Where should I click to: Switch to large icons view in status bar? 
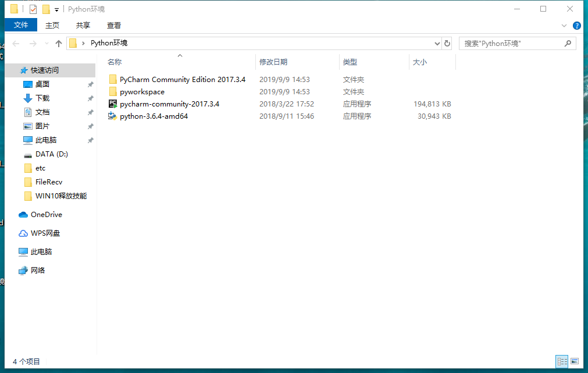pyautogui.click(x=575, y=361)
